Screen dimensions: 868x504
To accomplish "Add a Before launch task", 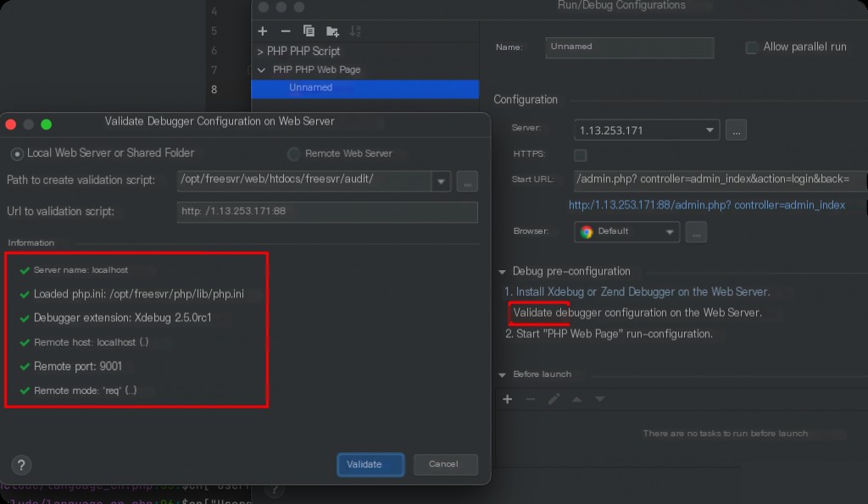I will 507,400.
